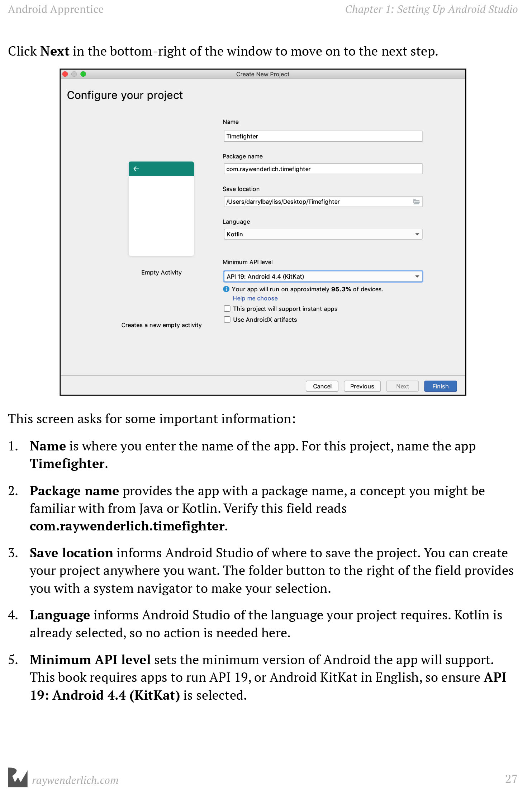Go back with the Previous button
532x789 pixels.
[362, 386]
